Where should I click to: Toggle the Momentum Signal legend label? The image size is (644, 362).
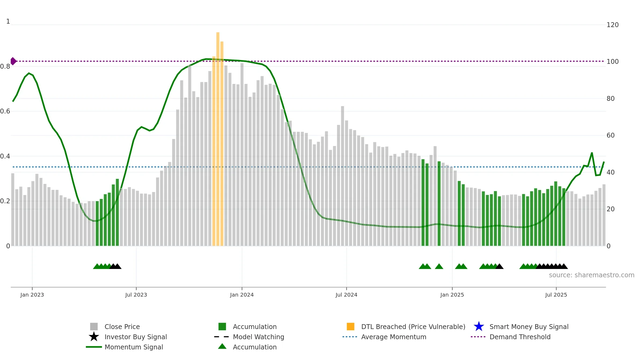tap(134, 347)
